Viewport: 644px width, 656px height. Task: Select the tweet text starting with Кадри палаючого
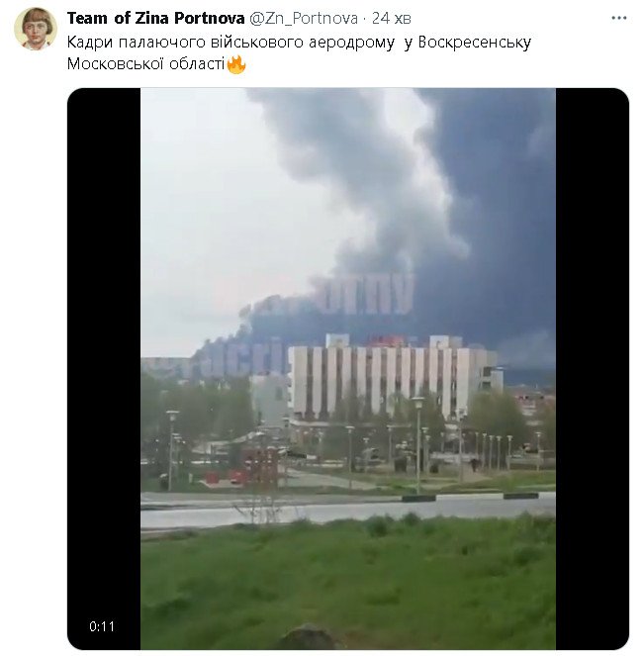point(299,53)
